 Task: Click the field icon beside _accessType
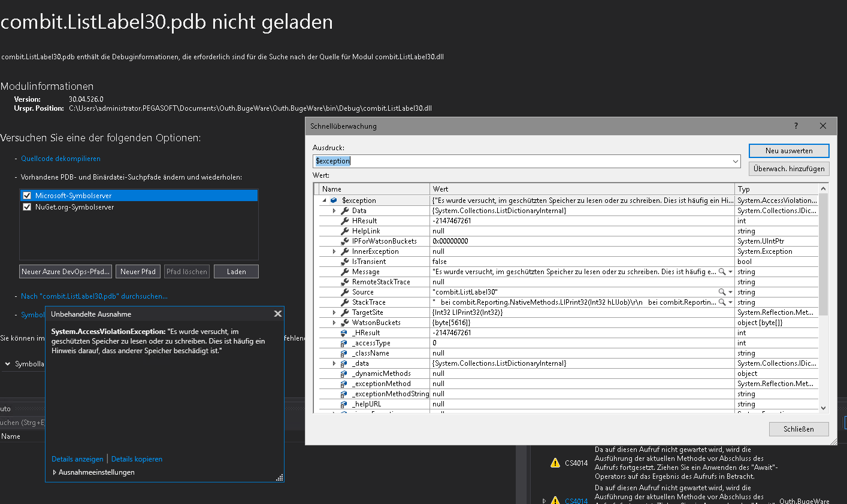point(344,343)
